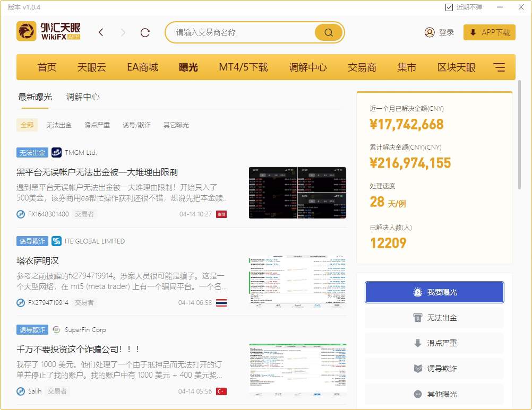The height and width of the screenshot is (410, 532).
Task: Click the 其他曝光 ellipsis icon
Action: coord(418,394)
